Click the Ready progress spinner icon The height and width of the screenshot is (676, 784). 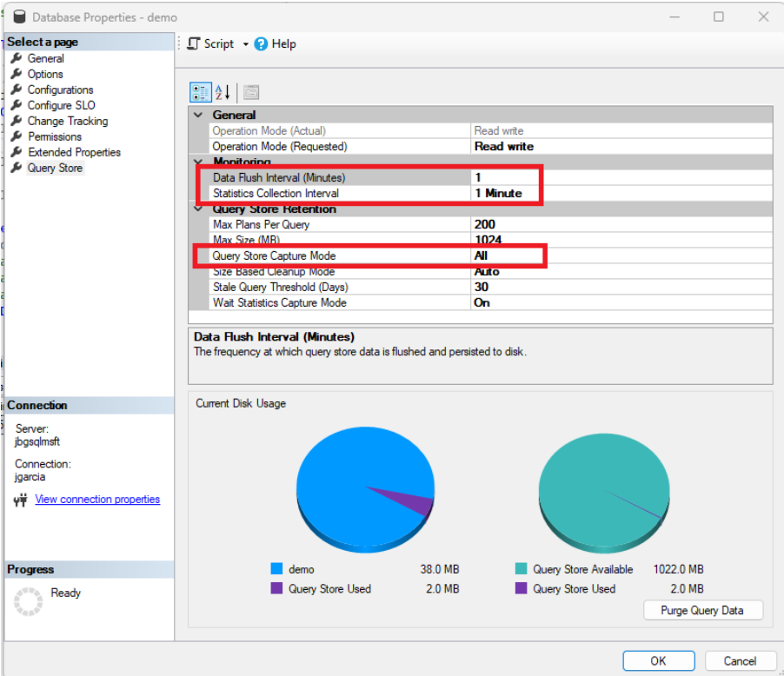[x=28, y=601]
